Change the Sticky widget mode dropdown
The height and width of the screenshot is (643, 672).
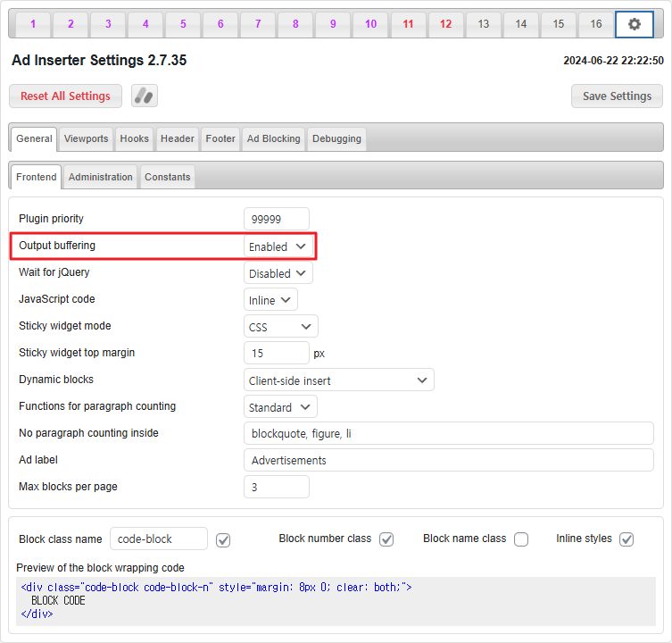tap(280, 327)
